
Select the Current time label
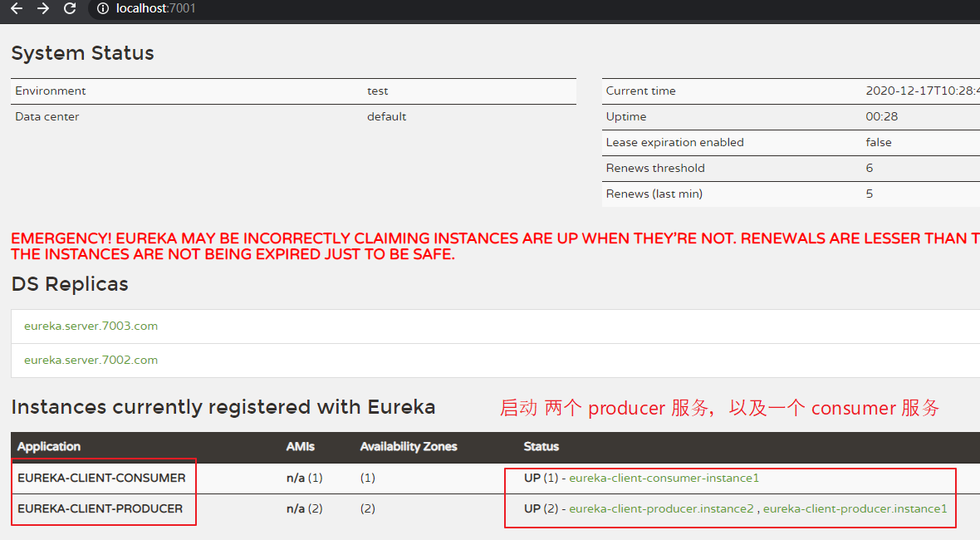[640, 91]
